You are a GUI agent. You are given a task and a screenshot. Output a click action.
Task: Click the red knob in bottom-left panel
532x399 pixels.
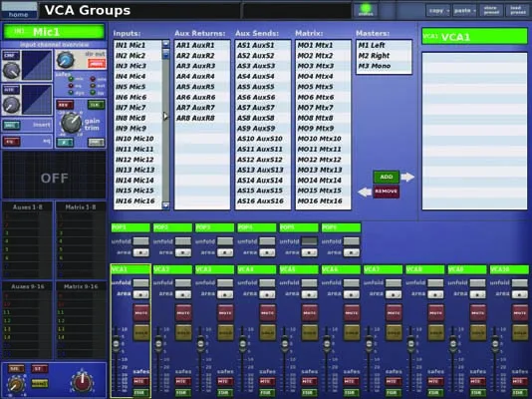[x=81, y=382]
